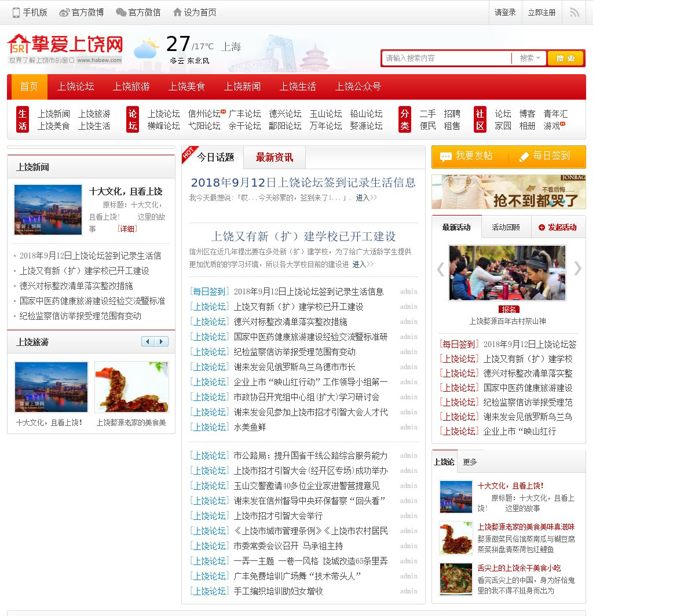Image resolution: width=695 pixels, height=616 pixels.
Task: Click the RSS feed icon
Action: tap(574, 12)
